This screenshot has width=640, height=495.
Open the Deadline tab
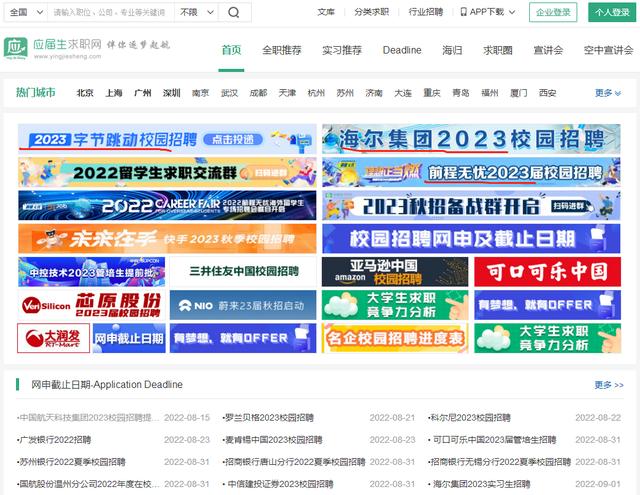pos(401,50)
